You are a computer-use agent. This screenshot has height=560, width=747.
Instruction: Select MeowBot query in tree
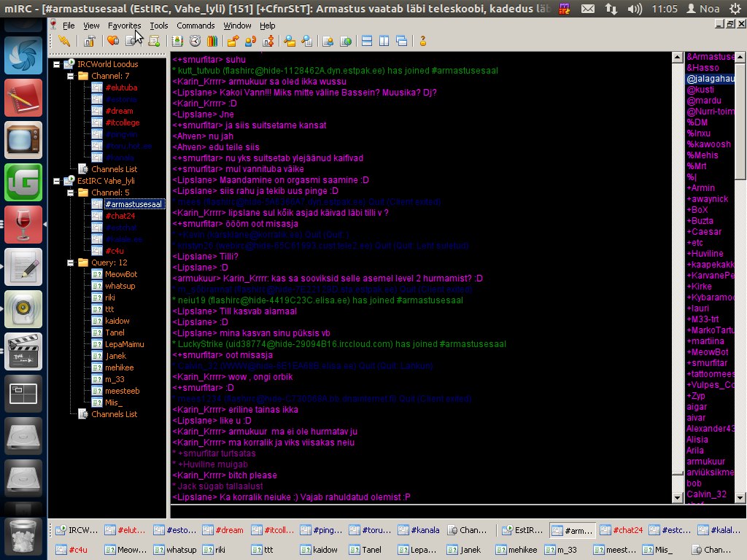(x=121, y=274)
